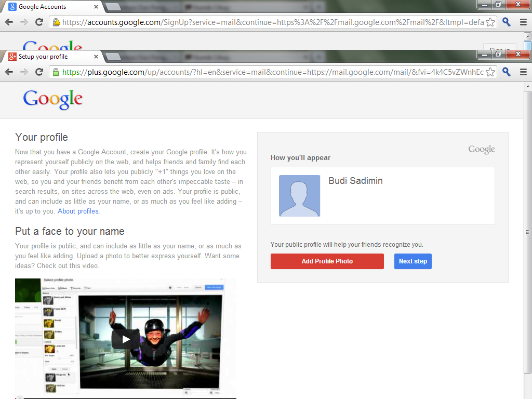Image resolution: width=532 pixels, height=399 pixels.
Task: Bookmark the accounts.google.com page with star
Action: pos(490,22)
